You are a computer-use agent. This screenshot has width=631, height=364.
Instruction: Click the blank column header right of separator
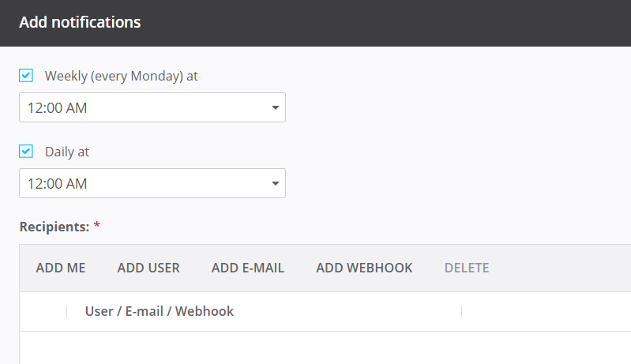pos(545,312)
